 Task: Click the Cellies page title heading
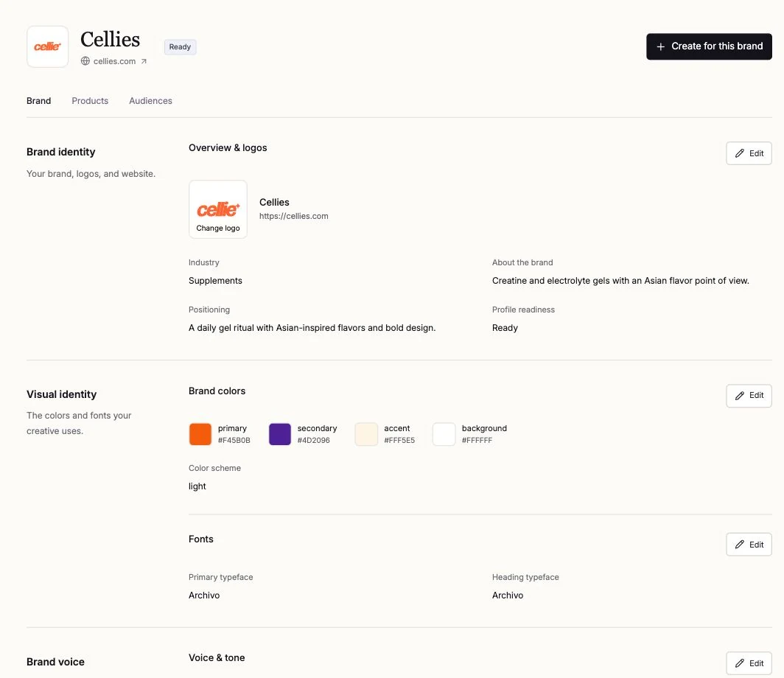pyautogui.click(x=110, y=40)
